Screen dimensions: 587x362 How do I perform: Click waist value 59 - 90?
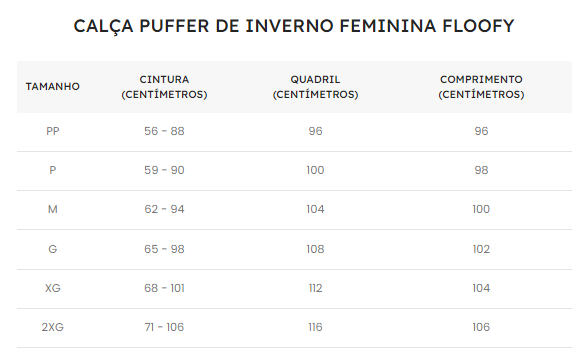click(164, 170)
